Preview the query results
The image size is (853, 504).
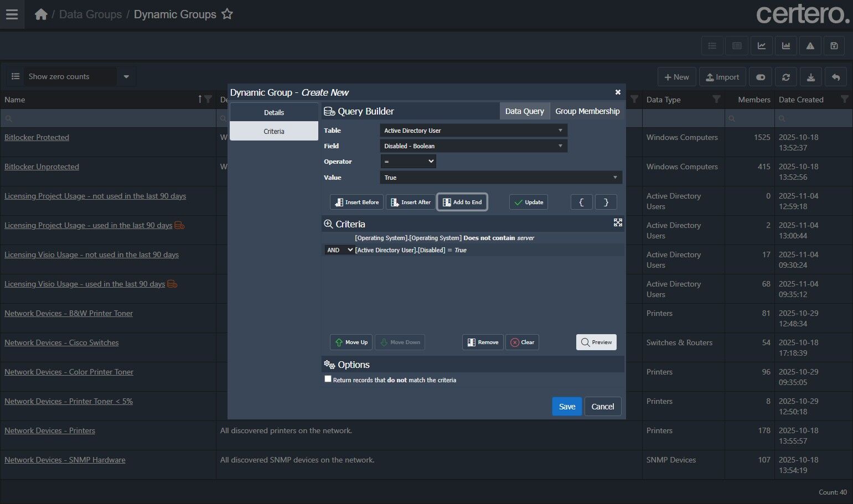(x=596, y=342)
